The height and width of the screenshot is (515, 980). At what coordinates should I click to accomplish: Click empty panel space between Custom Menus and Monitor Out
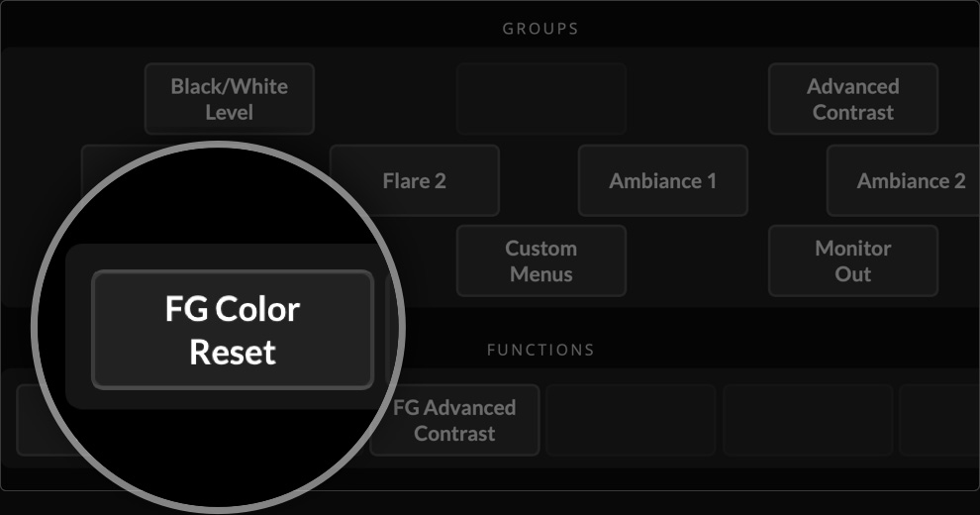[x=697, y=260]
